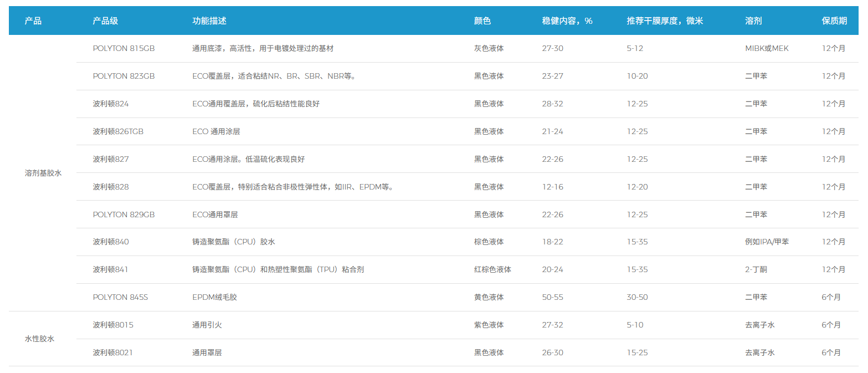This screenshot has width=868, height=373.
Task: Select the 颜色 column header
Action: pos(482,21)
